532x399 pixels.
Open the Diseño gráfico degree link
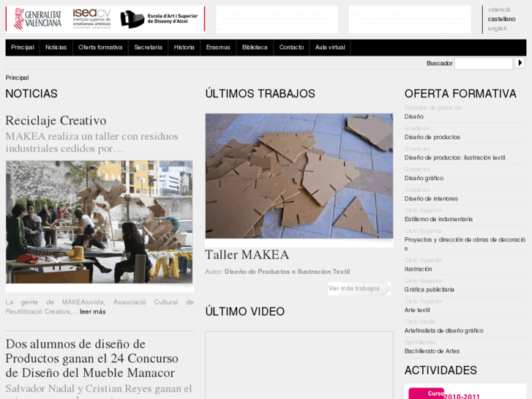(424, 179)
